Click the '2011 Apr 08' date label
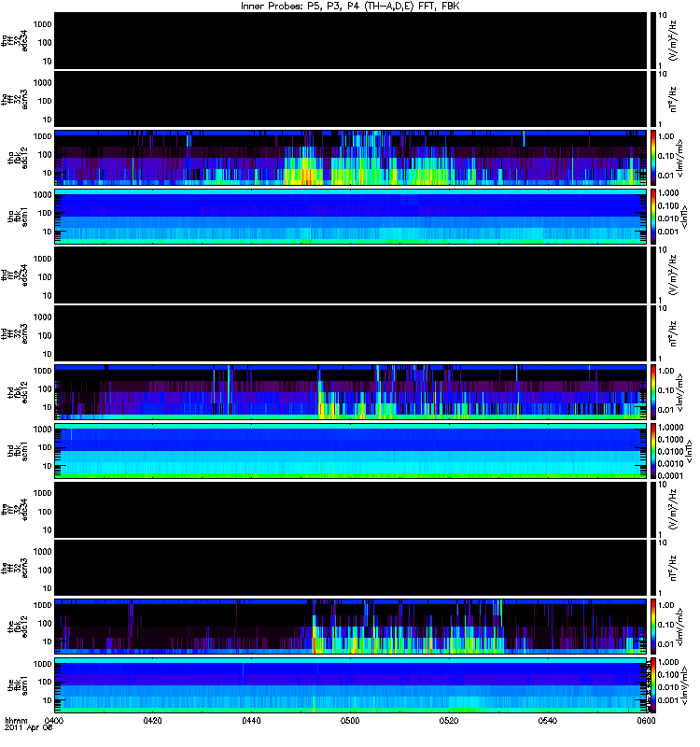Screen dimensions: 700x747 click(29, 727)
